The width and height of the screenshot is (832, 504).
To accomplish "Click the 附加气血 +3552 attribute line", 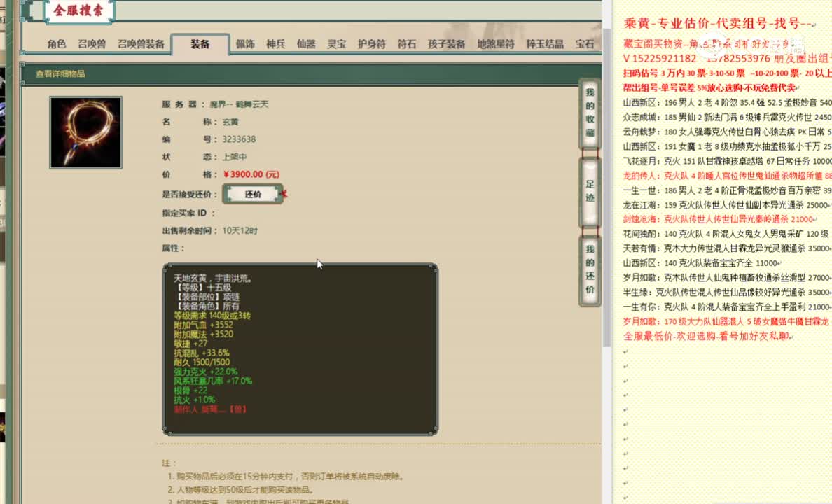I will (x=203, y=325).
